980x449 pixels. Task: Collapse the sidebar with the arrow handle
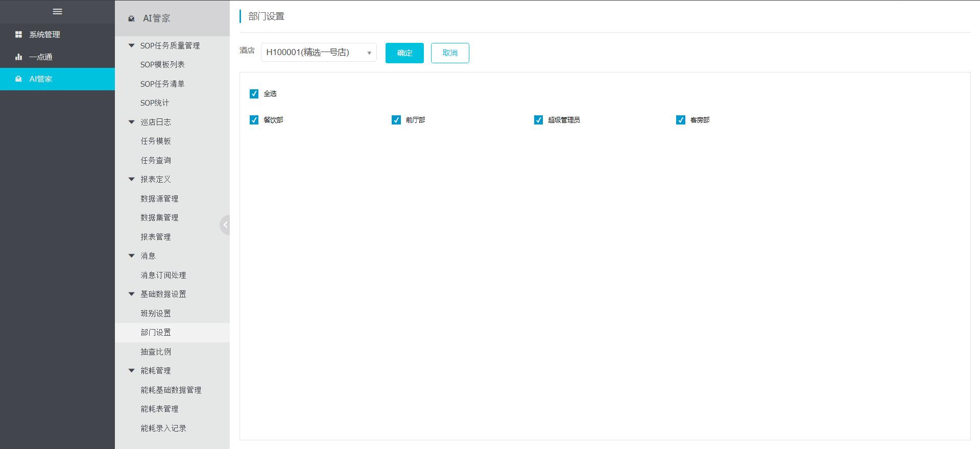225,225
